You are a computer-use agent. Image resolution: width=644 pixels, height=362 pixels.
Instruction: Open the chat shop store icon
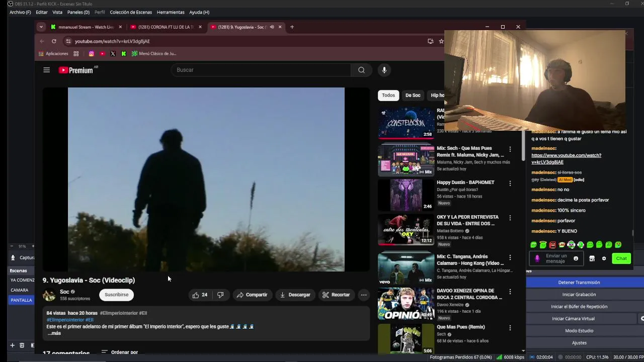[x=592, y=258]
